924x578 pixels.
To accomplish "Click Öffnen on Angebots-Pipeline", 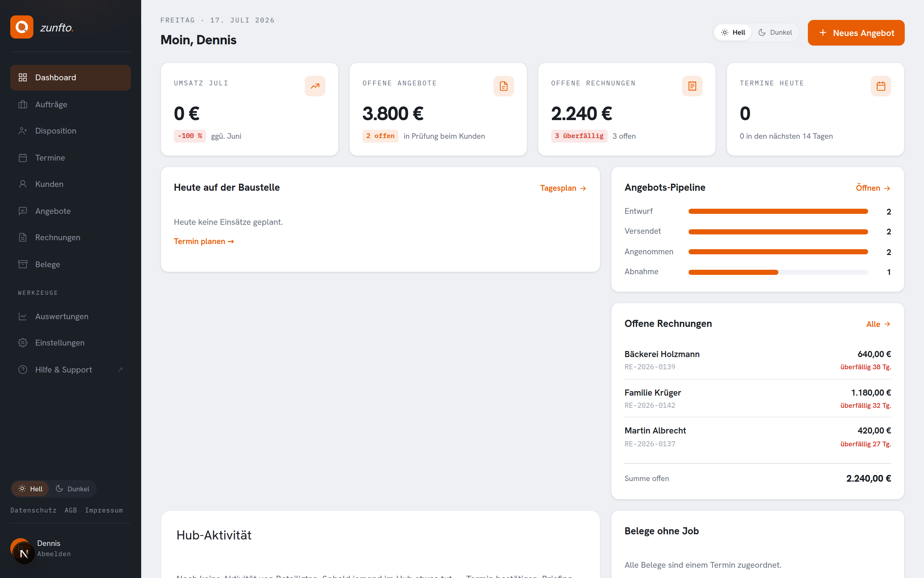I will tap(873, 188).
